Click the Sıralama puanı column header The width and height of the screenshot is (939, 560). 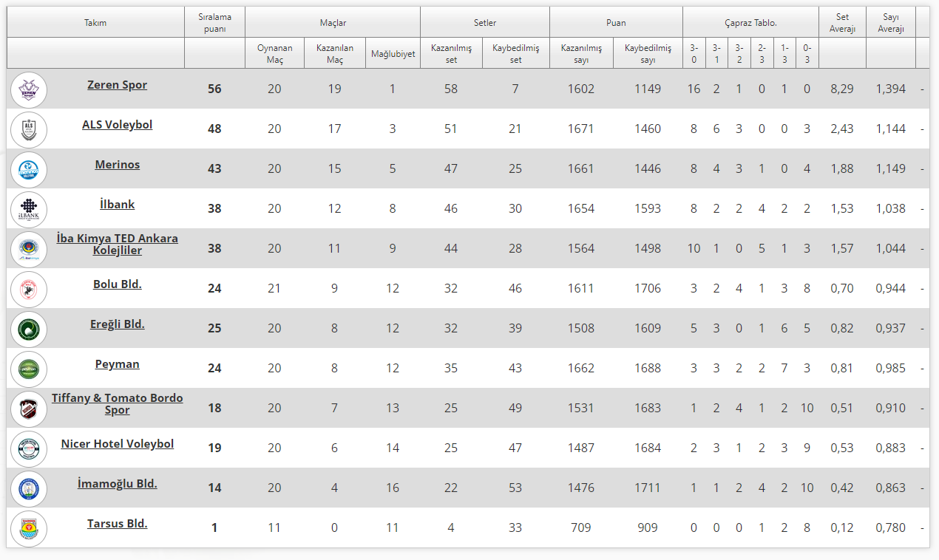click(x=214, y=23)
